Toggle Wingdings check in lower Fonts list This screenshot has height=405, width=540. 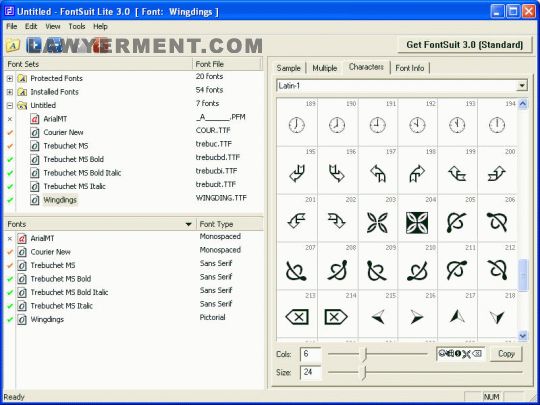click(10, 320)
